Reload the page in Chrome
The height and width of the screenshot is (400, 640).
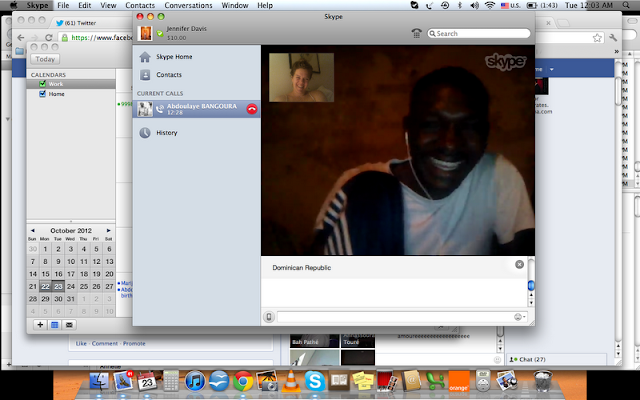(x=49, y=38)
